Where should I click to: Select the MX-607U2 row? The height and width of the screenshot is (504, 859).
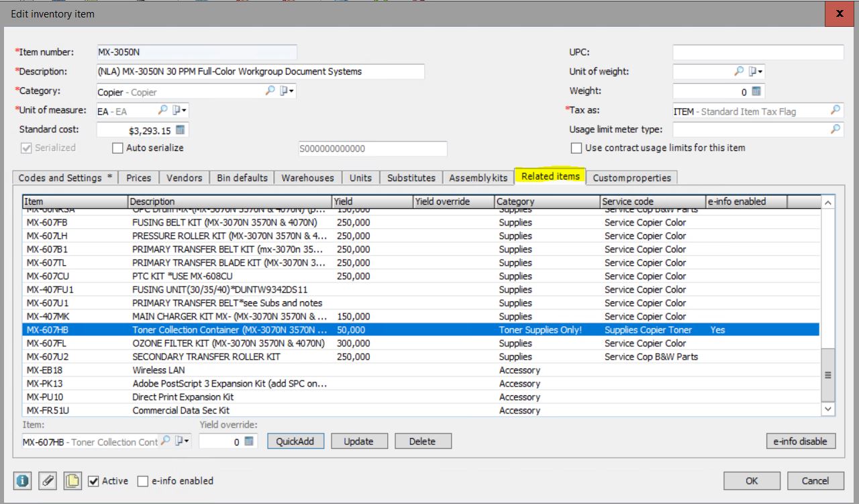point(421,356)
